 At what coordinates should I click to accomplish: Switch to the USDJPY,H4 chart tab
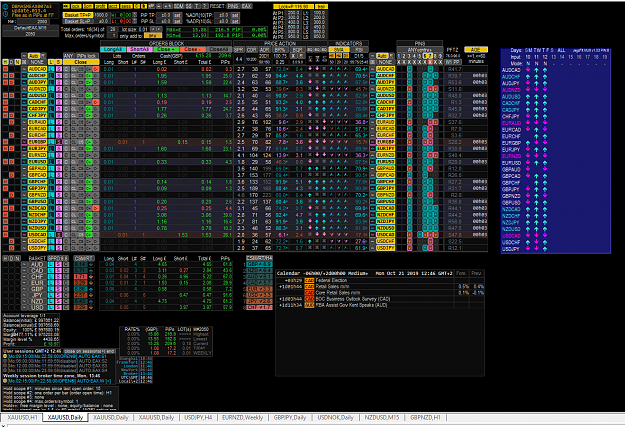click(x=198, y=417)
